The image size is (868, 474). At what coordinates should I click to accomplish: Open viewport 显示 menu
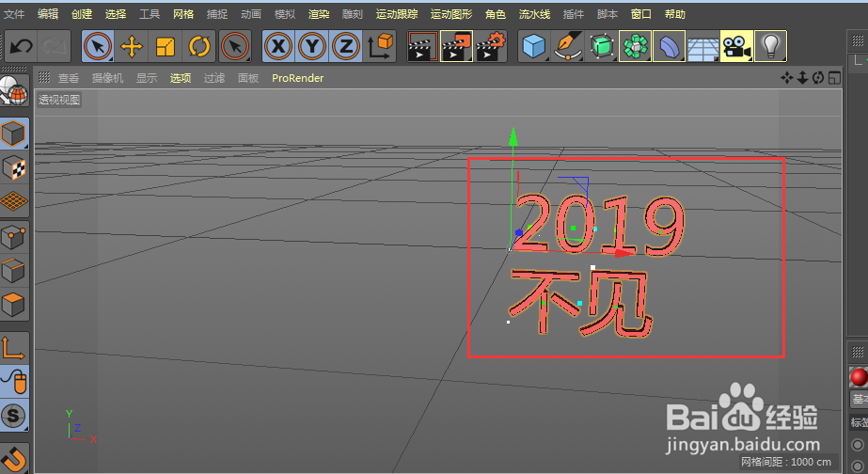click(x=147, y=78)
